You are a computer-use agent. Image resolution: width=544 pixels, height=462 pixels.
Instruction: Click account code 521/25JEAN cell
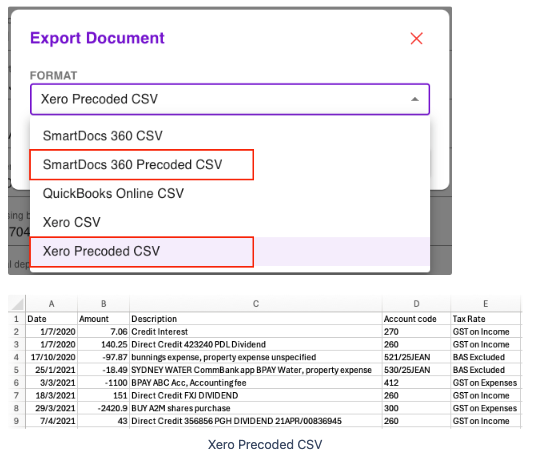click(416, 357)
